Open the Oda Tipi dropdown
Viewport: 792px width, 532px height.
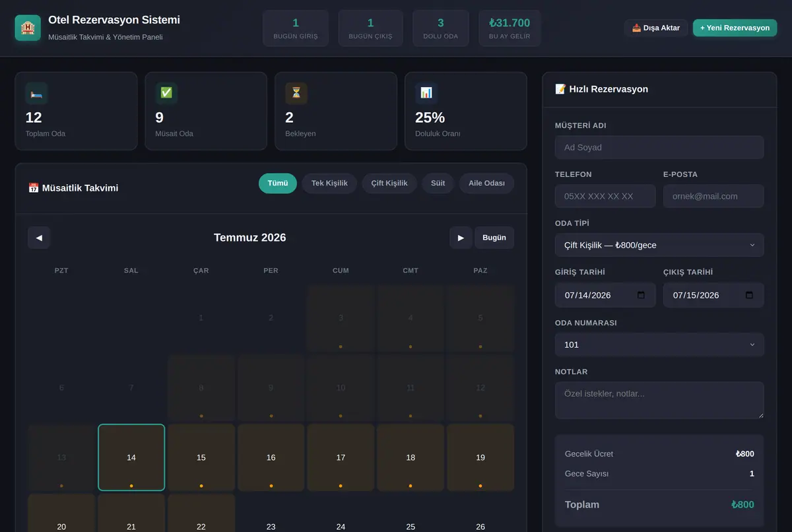[659, 245]
